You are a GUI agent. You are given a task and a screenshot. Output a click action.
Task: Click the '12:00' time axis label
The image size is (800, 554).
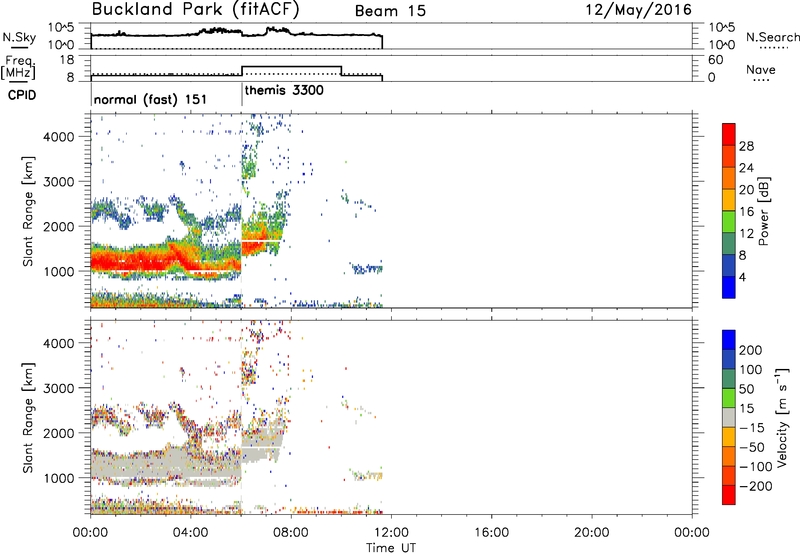(x=391, y=533)
